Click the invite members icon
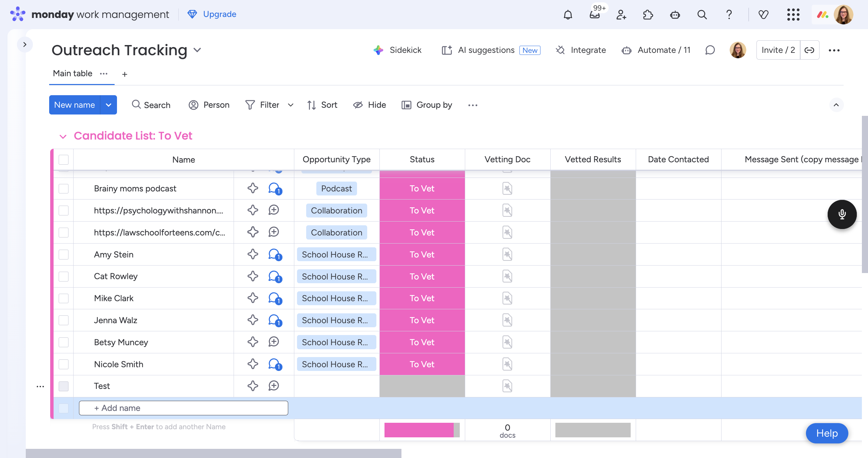 tap(621, 15)
